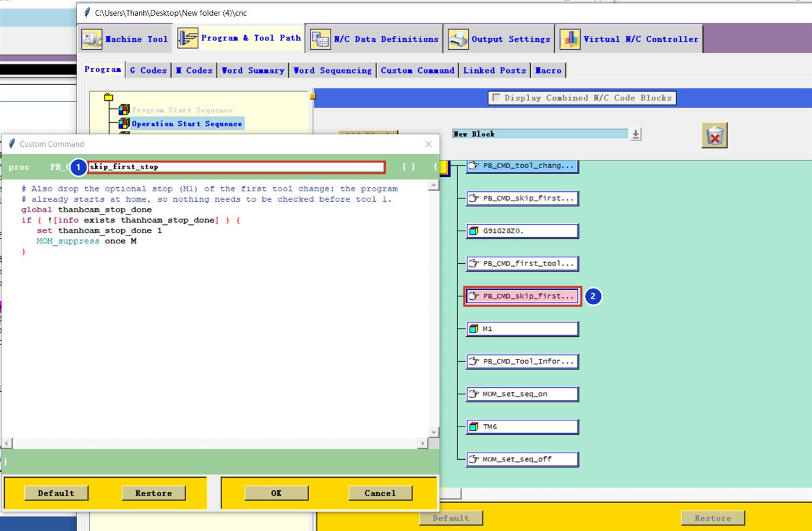Click the proc name field containing skip_first_stop

236,167
